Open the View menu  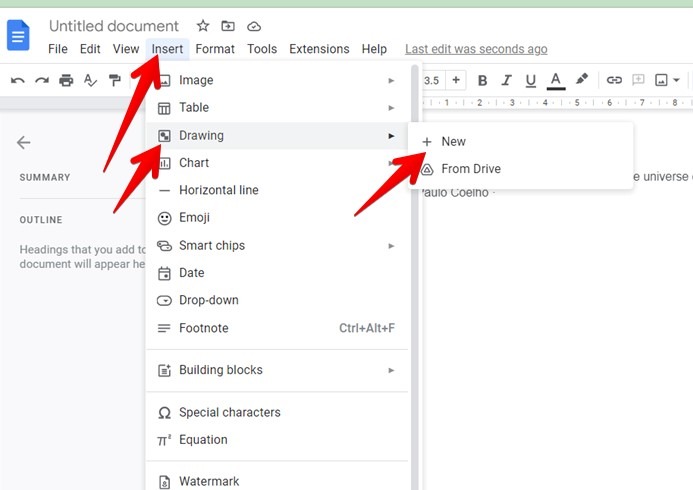[x=126, y=49]
